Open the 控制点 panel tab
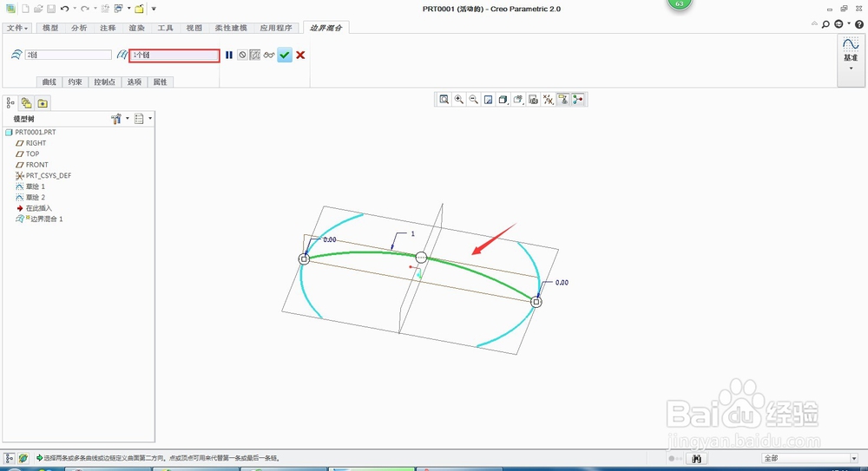The image size is (868, 471). tap(105, 82)
